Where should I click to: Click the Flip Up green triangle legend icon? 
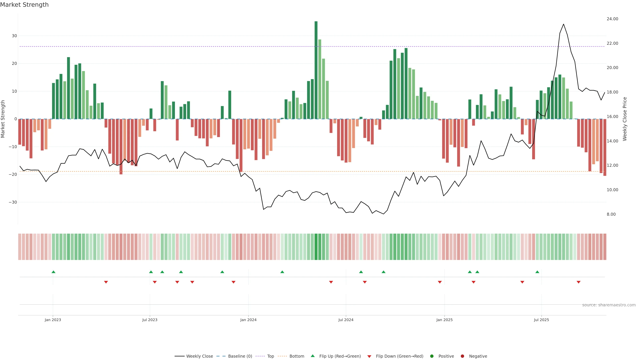(x=312, y=356)
